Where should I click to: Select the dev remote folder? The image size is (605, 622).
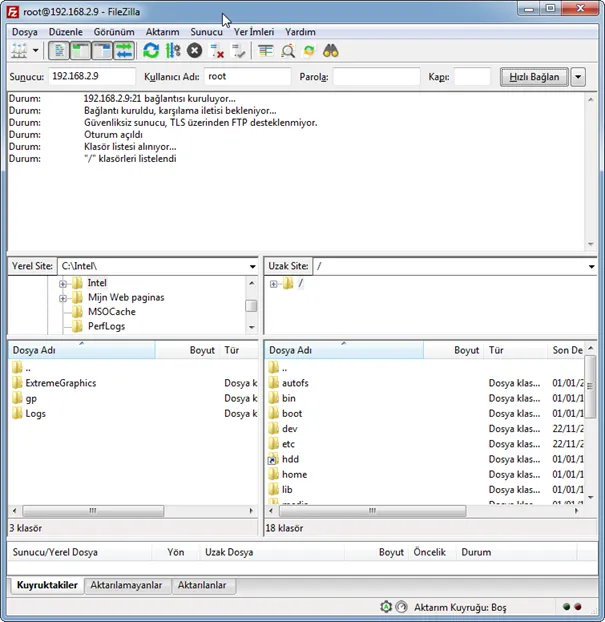tap(290, 429)
